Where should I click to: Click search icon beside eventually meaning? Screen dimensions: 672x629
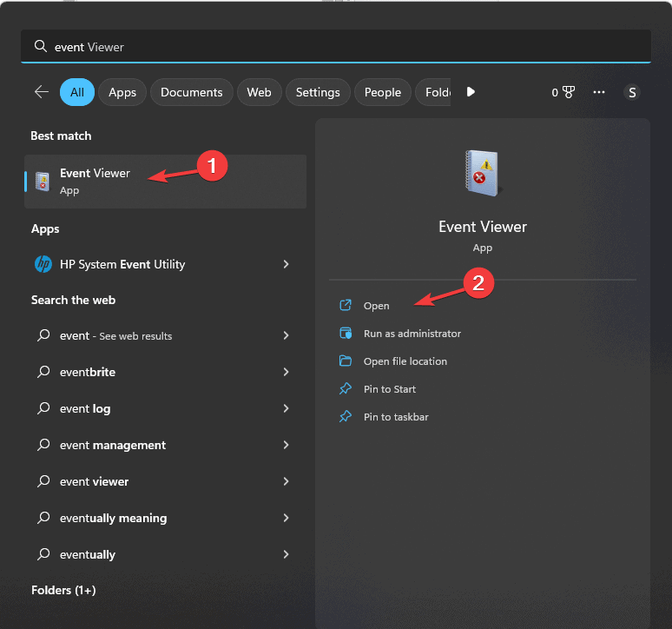tap(43, 518)
